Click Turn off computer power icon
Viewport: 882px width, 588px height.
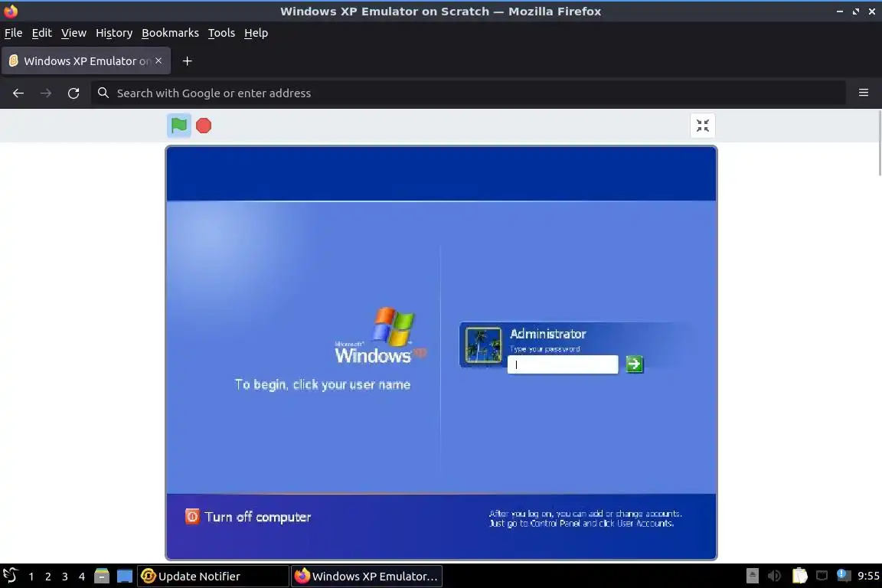[192, 516]
